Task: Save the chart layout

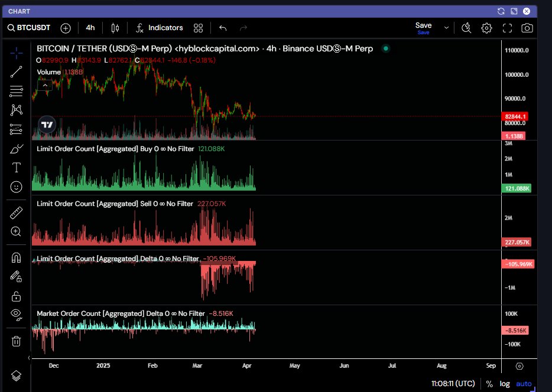Action: [x=423, y=28]
